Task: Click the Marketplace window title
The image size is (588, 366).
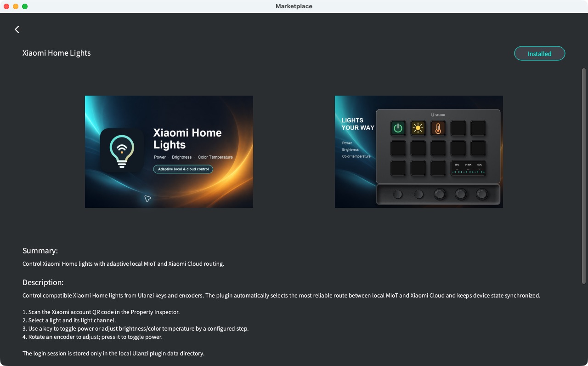Action: [x=294, y=6]
